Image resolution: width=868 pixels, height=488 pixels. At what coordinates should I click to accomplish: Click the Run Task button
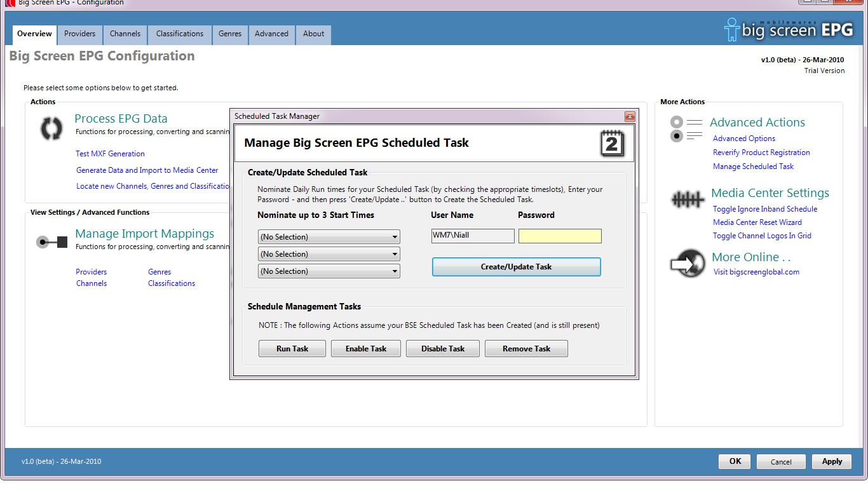tap(292, 349)
